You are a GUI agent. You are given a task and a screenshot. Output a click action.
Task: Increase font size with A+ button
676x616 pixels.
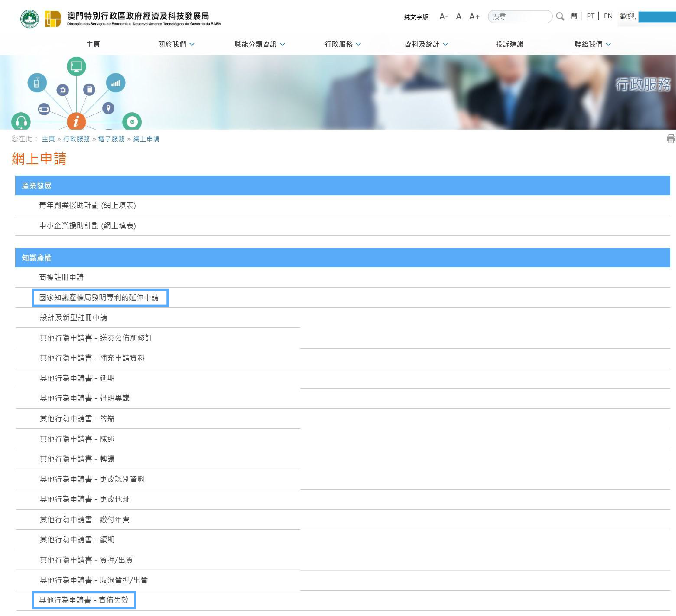(474, 17)
